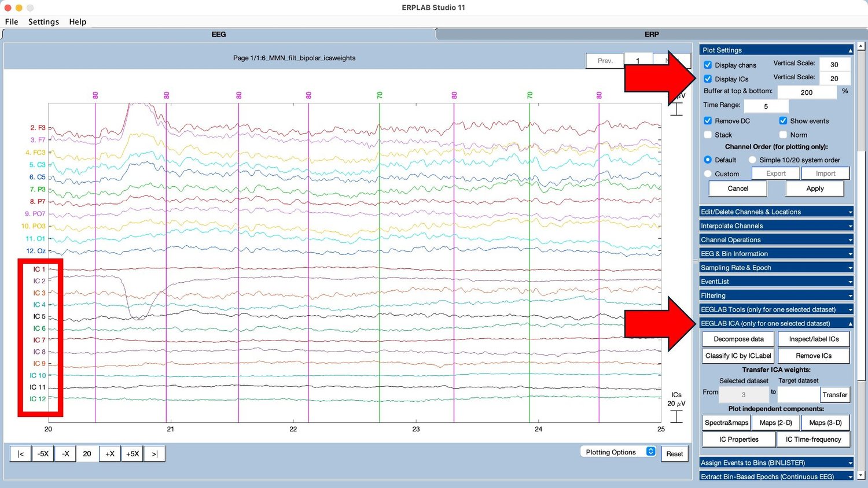Screen dimensions: 868x488
Task: Disable Show events
Action: [x=784, y=121]
